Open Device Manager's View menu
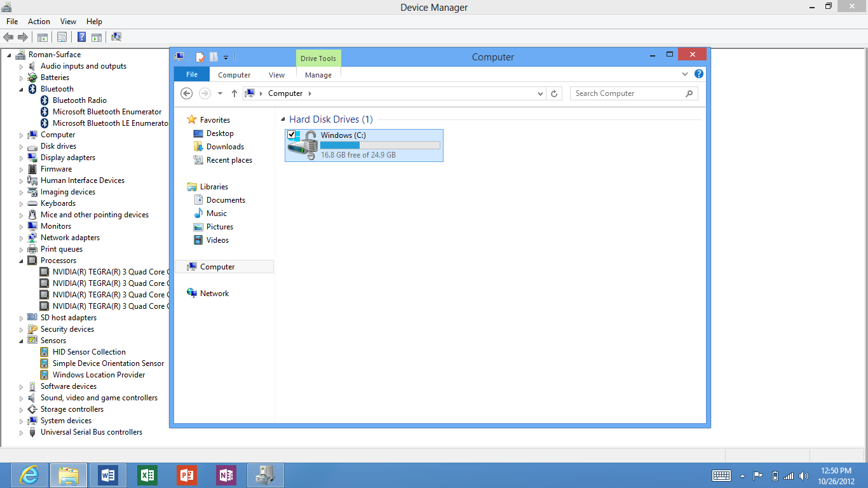 click(x=68, y=22)
